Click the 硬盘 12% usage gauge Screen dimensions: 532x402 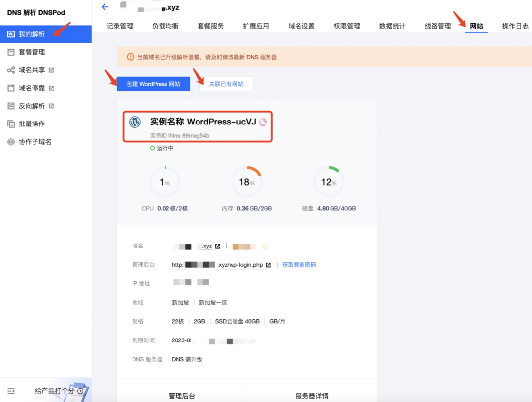329,182
